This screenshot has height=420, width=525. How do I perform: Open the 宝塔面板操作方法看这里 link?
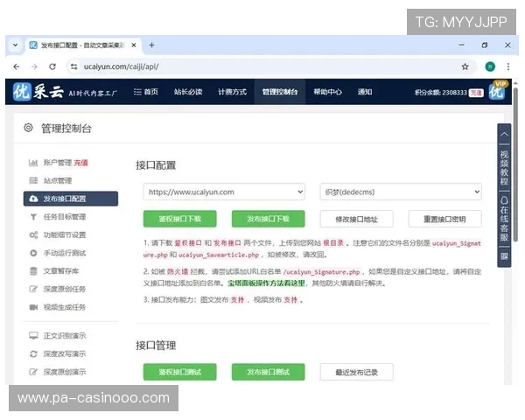tap(267, 283)
